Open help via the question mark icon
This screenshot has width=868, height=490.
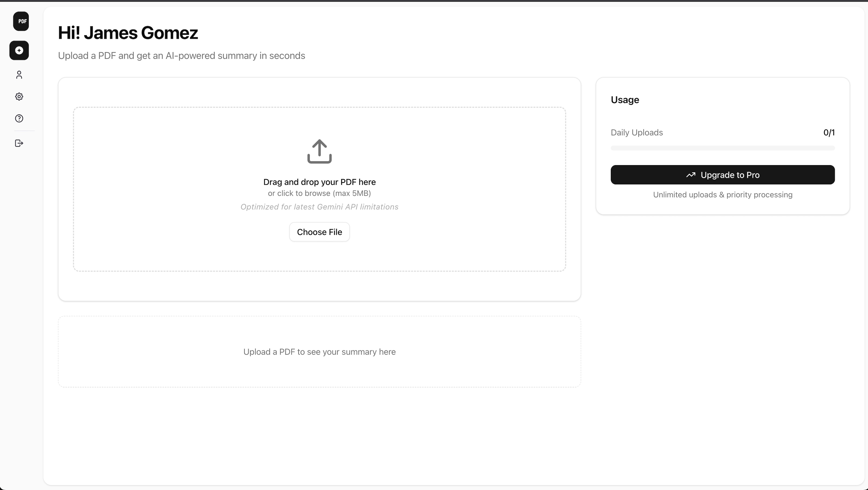(x=19, y=118)
